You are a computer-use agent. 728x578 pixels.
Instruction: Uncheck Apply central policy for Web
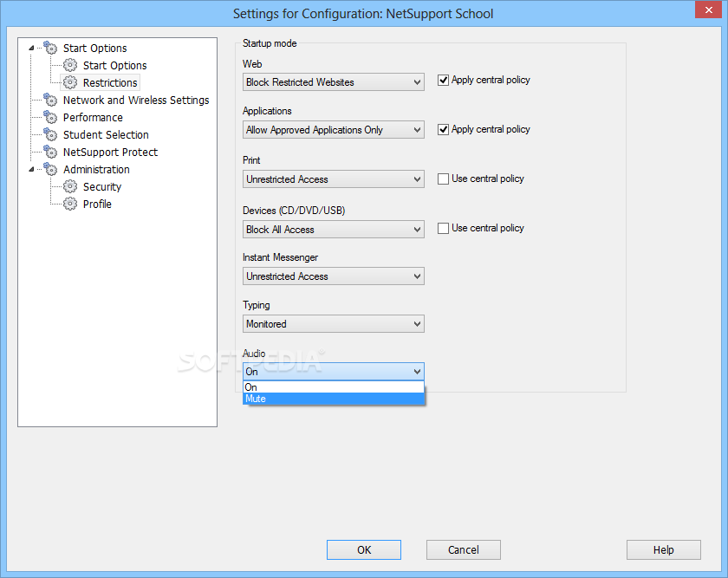[x=444, y=81]
